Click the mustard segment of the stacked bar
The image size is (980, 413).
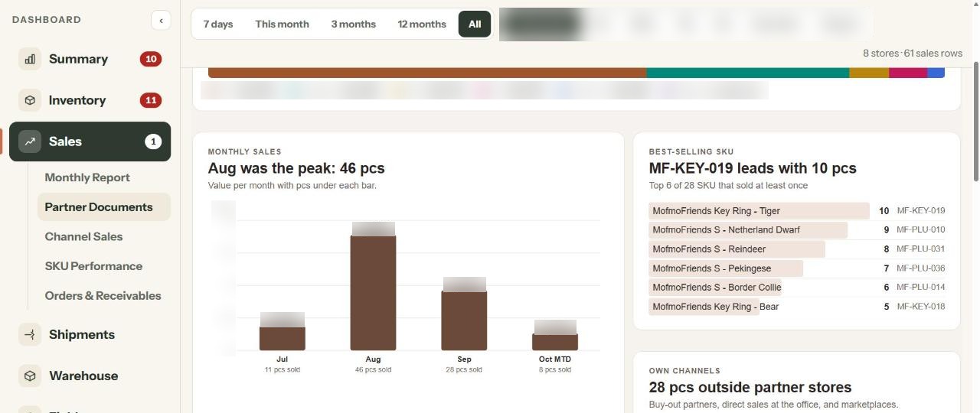point(869,73)
